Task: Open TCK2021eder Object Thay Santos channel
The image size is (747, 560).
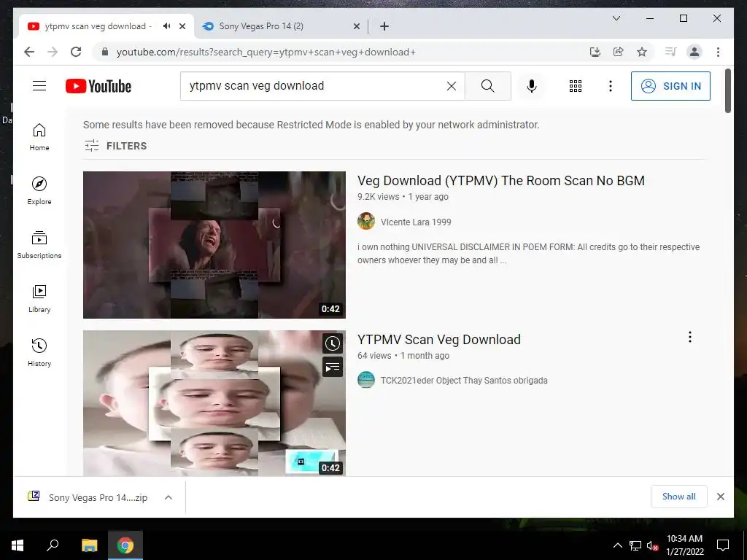Action: tap(463, 381)
